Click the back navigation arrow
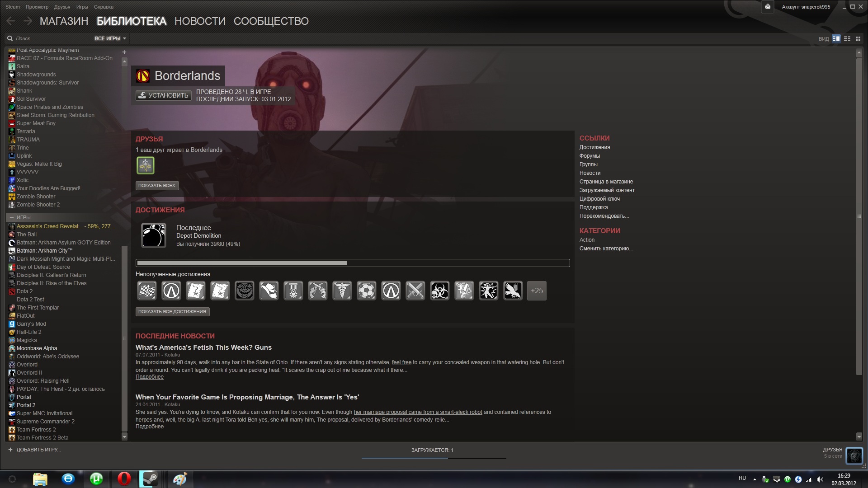Viewport: 868px width, 488px height. (x=11, y=21)
